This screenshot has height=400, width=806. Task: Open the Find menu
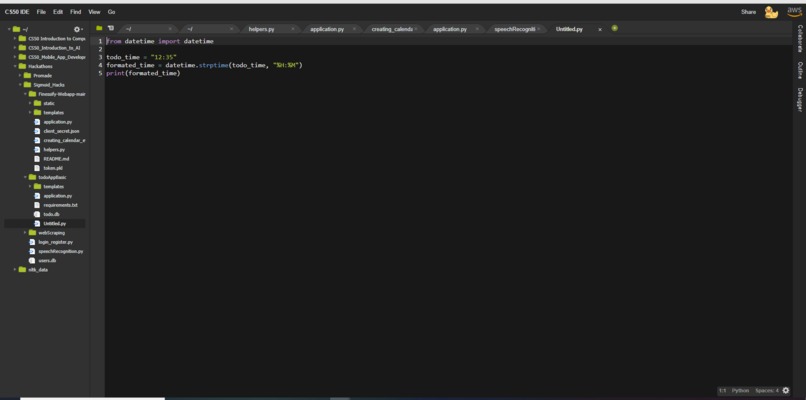tap(76, 12)
